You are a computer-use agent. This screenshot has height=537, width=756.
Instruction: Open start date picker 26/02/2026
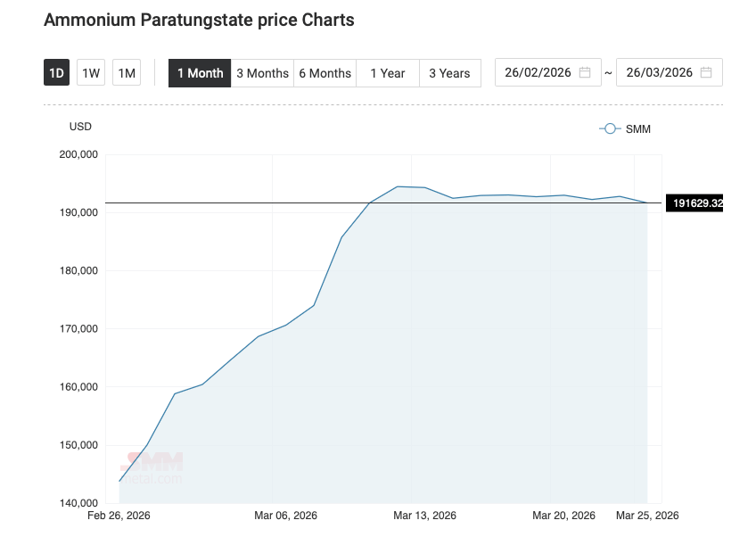pos(538,73)
